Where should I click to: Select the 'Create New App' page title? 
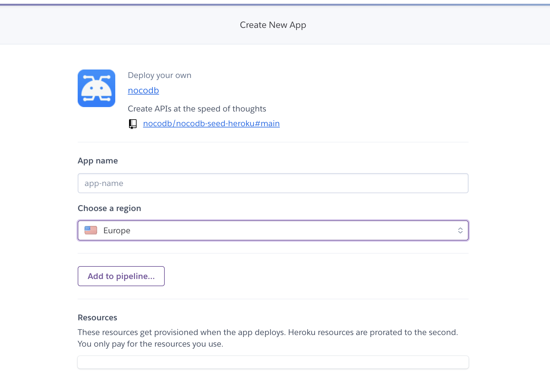point(273,25)
